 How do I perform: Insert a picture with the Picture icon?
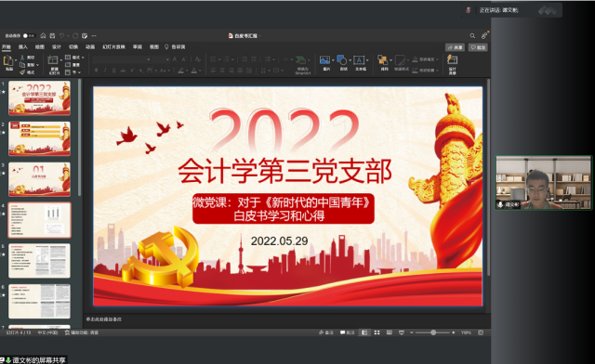point(324,60)
